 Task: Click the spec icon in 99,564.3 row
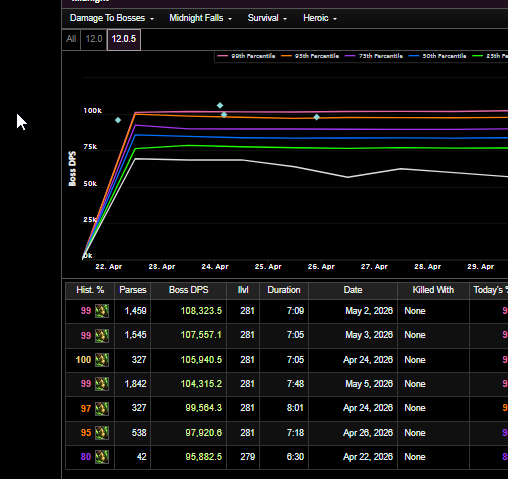102,409
